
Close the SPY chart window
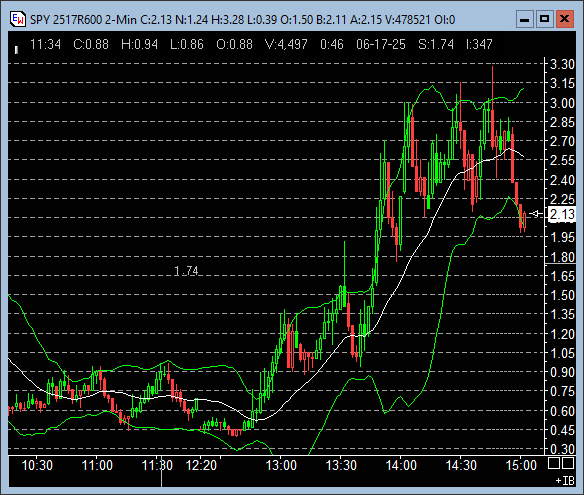click(x=565, y=19)
